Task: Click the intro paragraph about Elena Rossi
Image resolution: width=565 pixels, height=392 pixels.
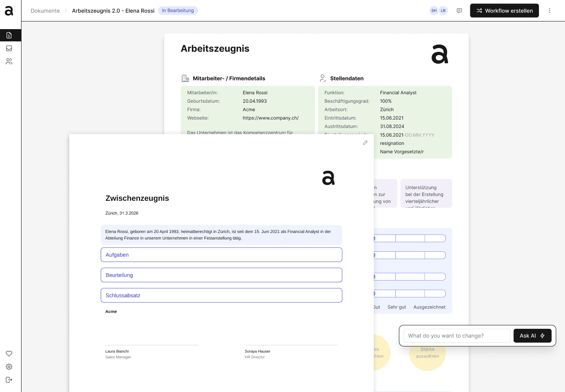Action: click(x=221, y=235)
